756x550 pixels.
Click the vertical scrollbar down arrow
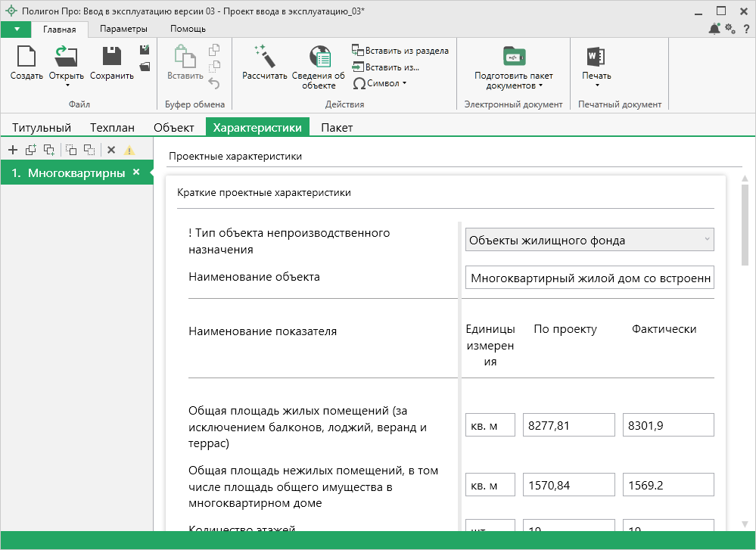pos(745,524)
